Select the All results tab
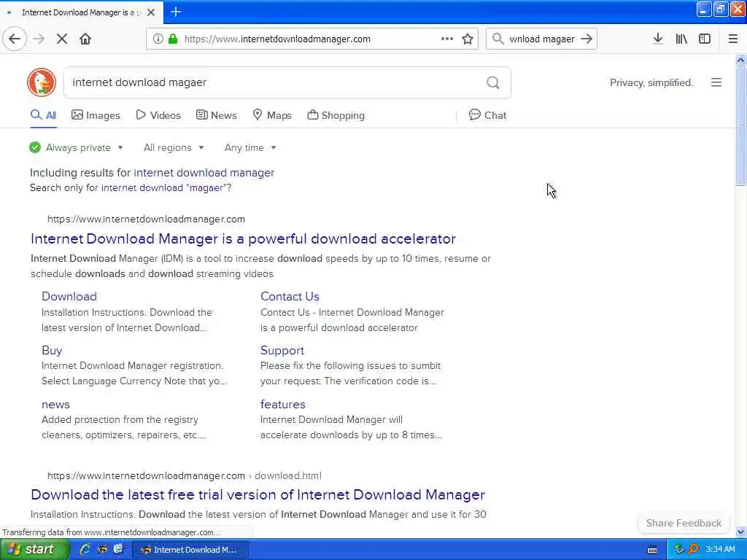 43,115
